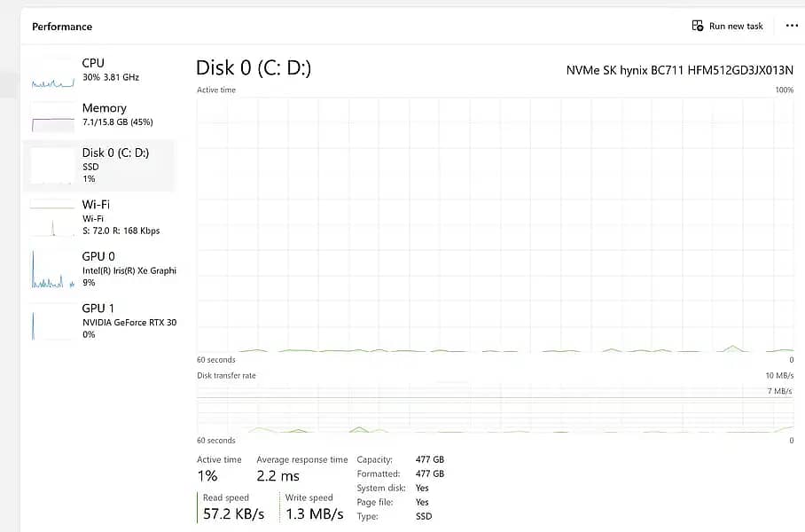The height and width of the screenshot is (532, 805).
Task: Click the Run new task icon
Action: tap(698, 26)
